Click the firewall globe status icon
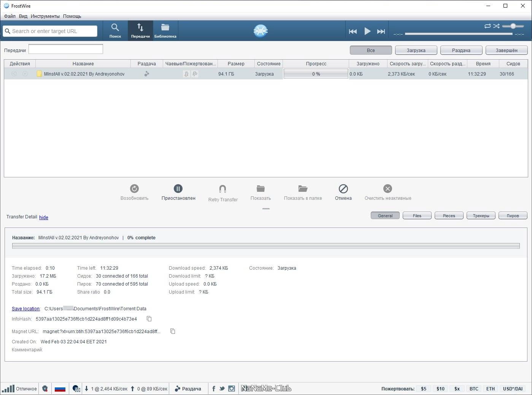The width and height of the screenshot is (532, 395). click(76, 389)
